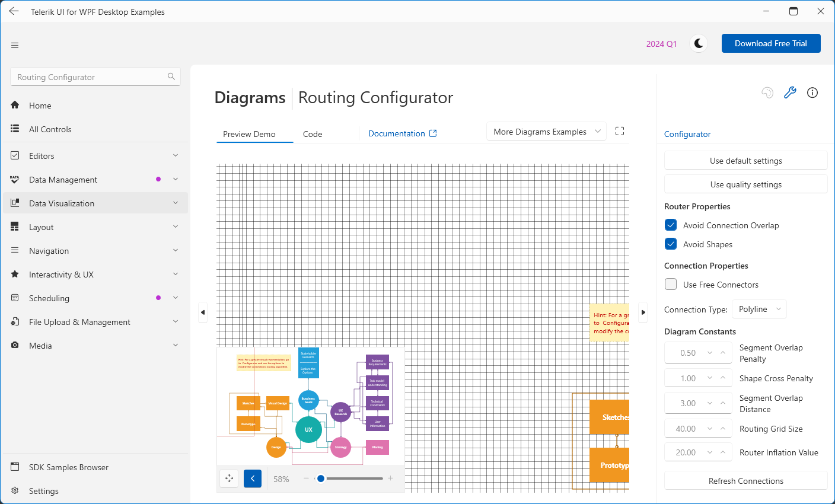Click the Routing Configurator search box

(89, 77)
